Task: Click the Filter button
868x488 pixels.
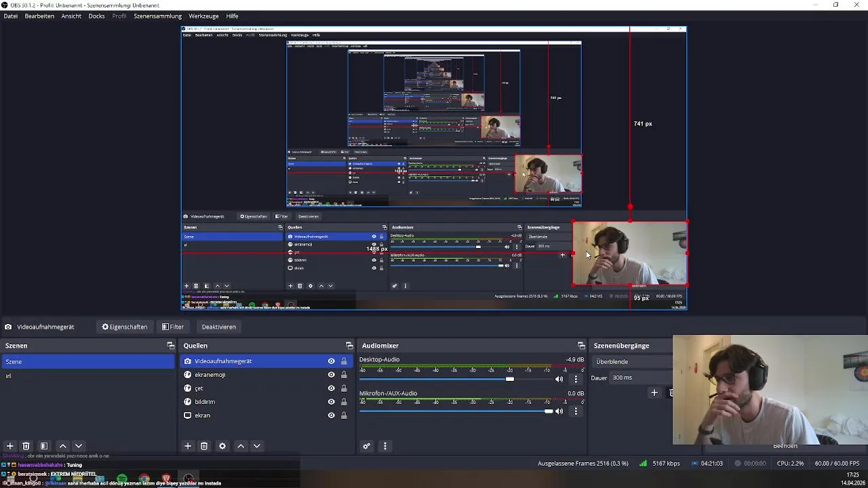Action: (x=173, y=327)
